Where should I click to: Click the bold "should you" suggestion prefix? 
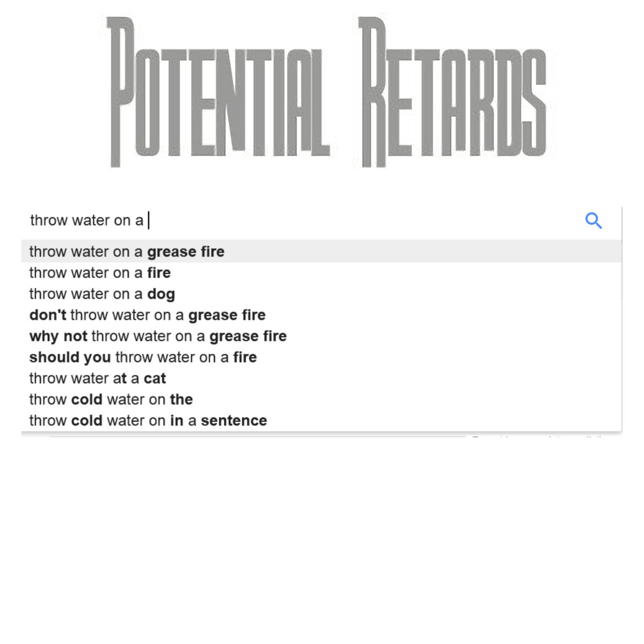pos(70,357)
